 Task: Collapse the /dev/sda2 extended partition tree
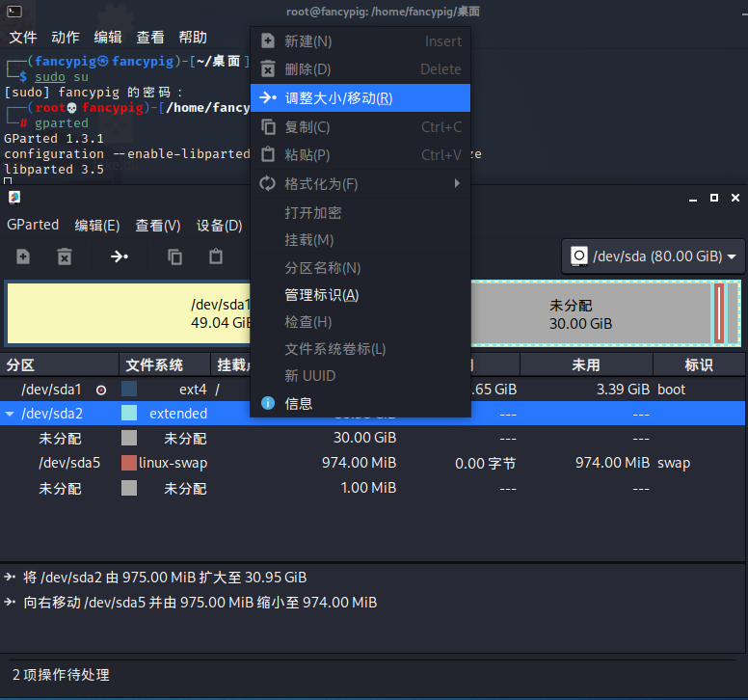10,415
